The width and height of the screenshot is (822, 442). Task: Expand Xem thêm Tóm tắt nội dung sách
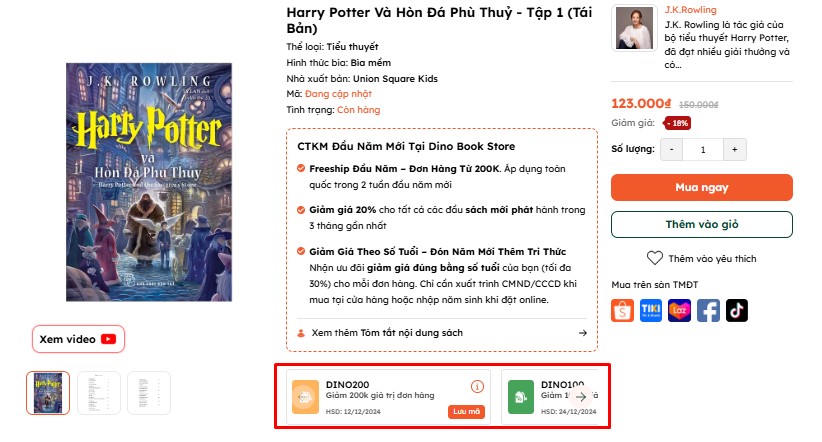click(442, 333)
